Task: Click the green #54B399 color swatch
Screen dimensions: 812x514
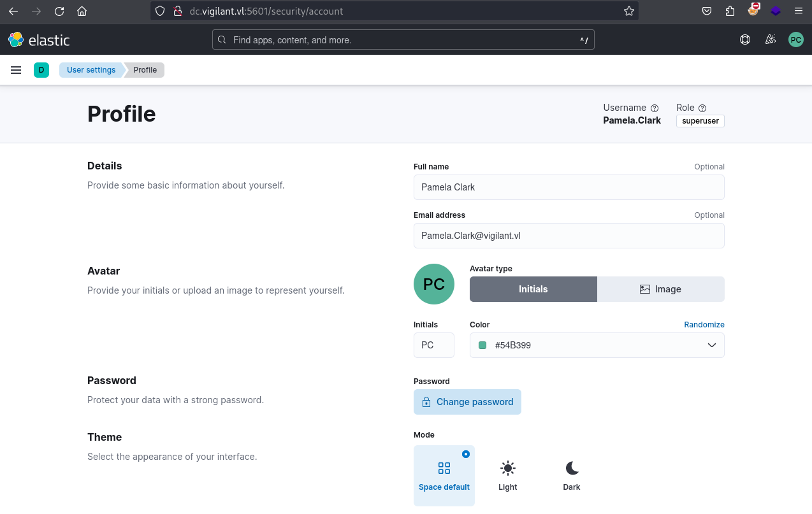Action: point(482,345)
